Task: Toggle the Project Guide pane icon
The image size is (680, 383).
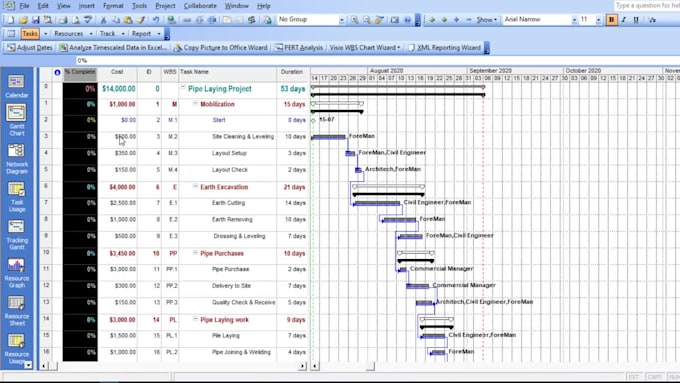Action: click(11, 34)
